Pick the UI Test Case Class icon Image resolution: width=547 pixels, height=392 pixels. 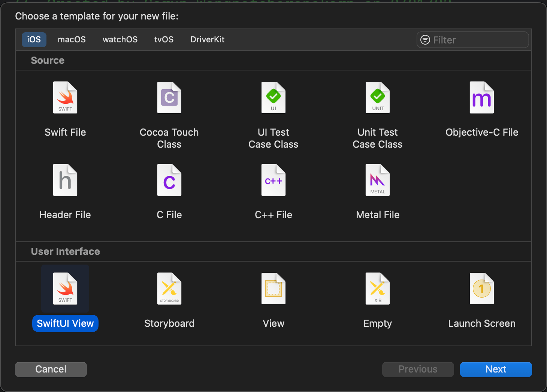[x=273, y=97]
